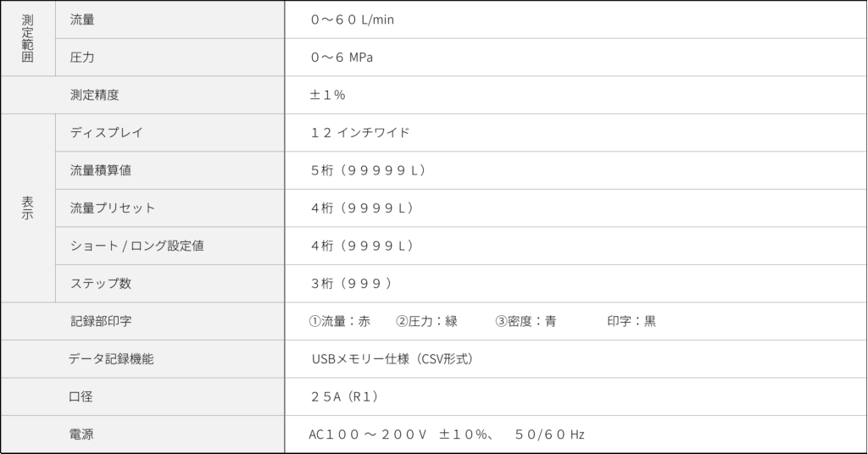This screenshot has width=868, height=454.
Task: Select the 0～60 L/min flow range value
Action: 353,19
